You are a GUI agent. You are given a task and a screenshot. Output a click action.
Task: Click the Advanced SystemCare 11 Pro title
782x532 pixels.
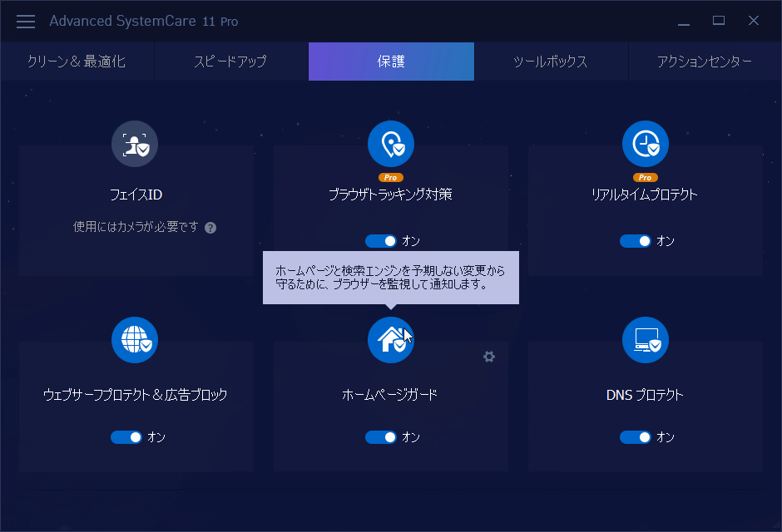pyautogui.click(x=144, y=22)
